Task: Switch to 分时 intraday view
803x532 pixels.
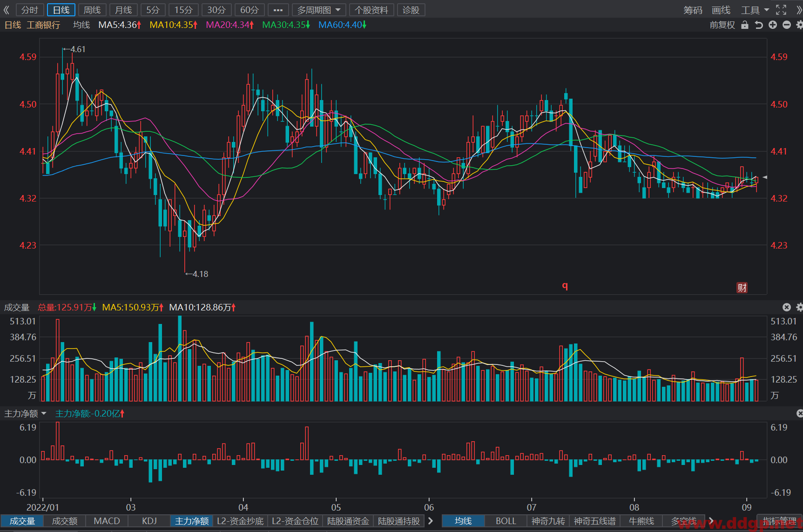Action: pyautogui.click(x=30, y=10)
